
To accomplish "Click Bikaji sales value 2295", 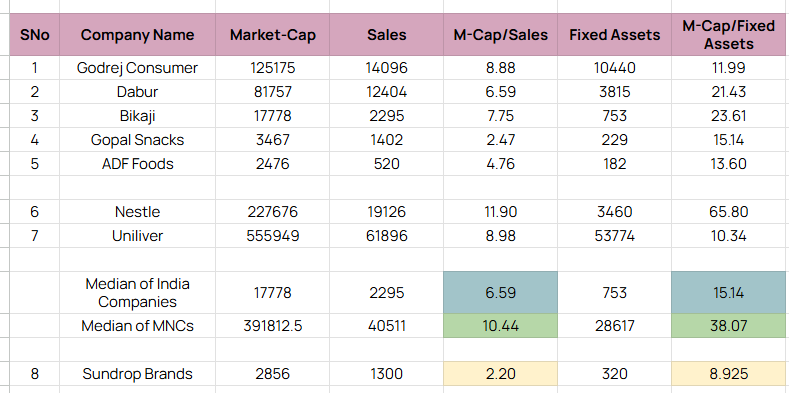I will click(x=386, y=116).
